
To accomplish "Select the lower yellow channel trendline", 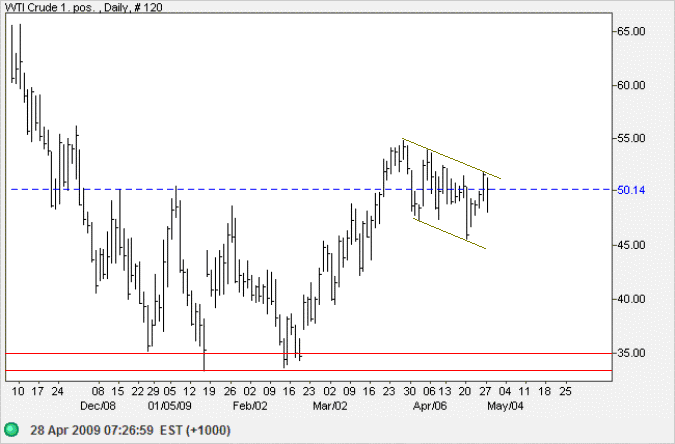I will click(449, 234).
